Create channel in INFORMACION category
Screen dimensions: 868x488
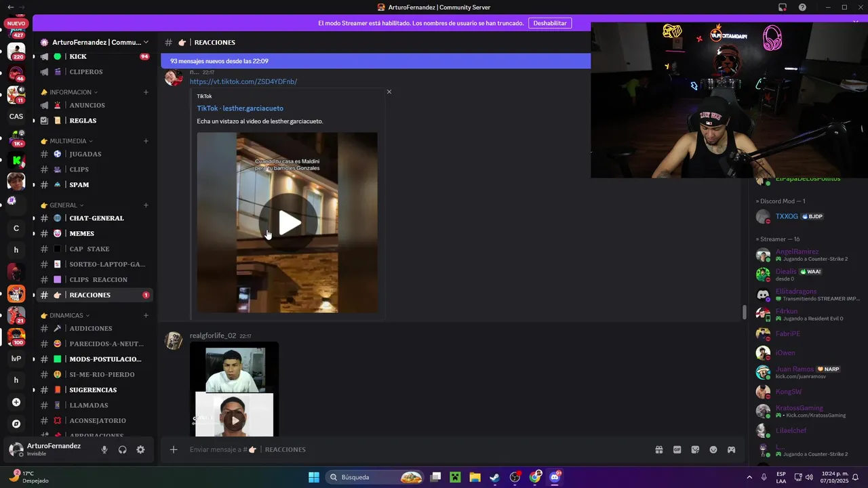(146, 92)
